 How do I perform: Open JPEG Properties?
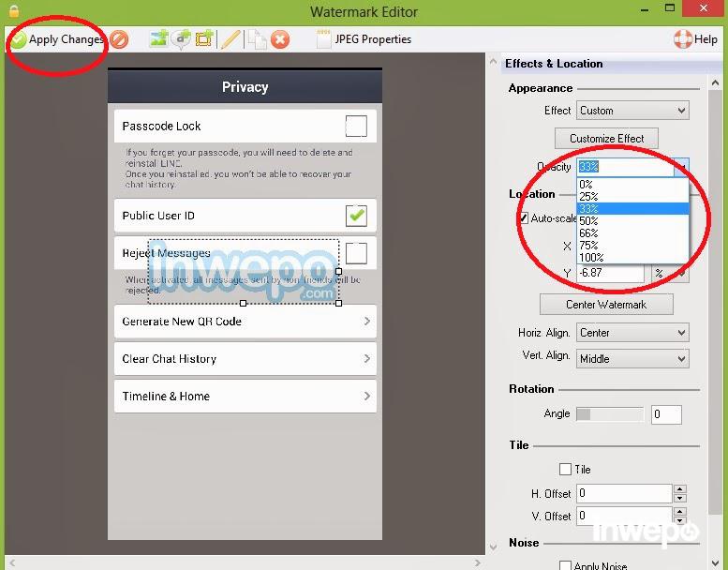[x=364, y=39]
